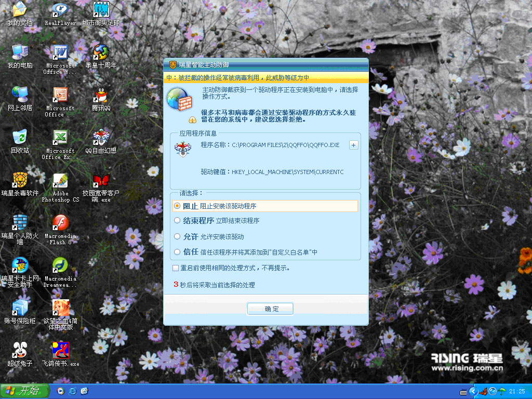Click butterfly tray icon

484,392
